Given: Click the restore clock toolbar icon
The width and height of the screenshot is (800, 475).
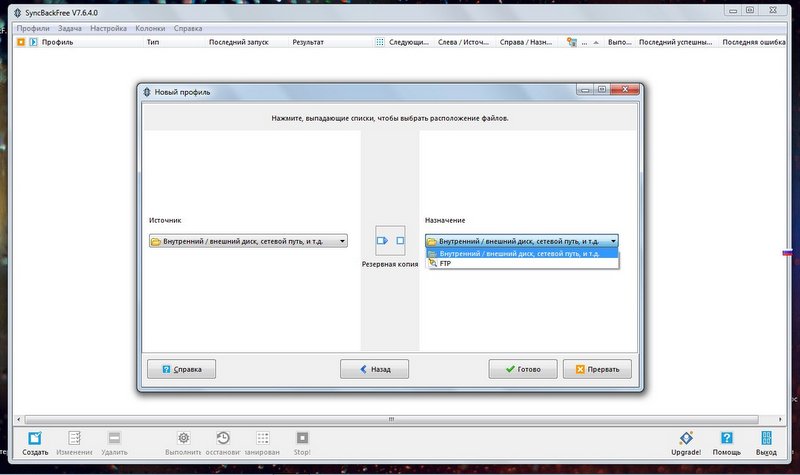Looking at the screenshot, I should (223, 438).
